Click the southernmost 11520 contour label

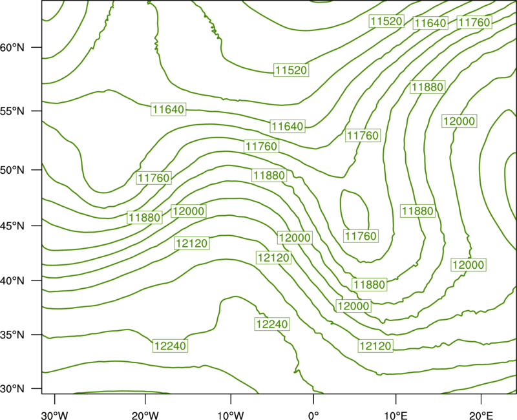click(x=291, y=70)
